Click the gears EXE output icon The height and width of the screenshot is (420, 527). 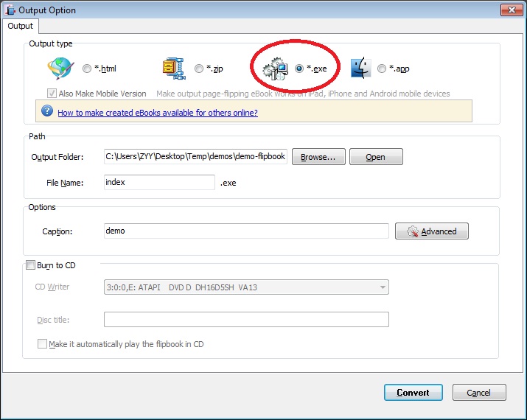pyautogui.click(x=275, y=69)
